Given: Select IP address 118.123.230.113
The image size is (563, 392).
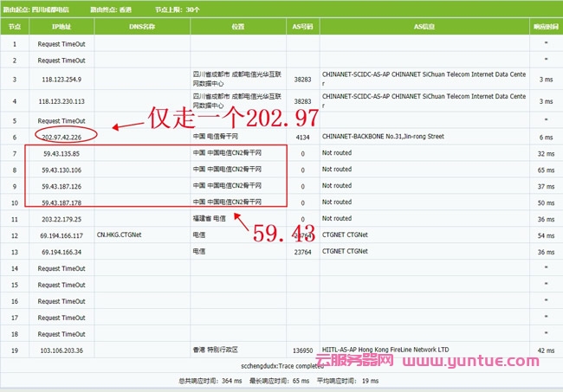Looking at the screenshot, I should (61, 100).
